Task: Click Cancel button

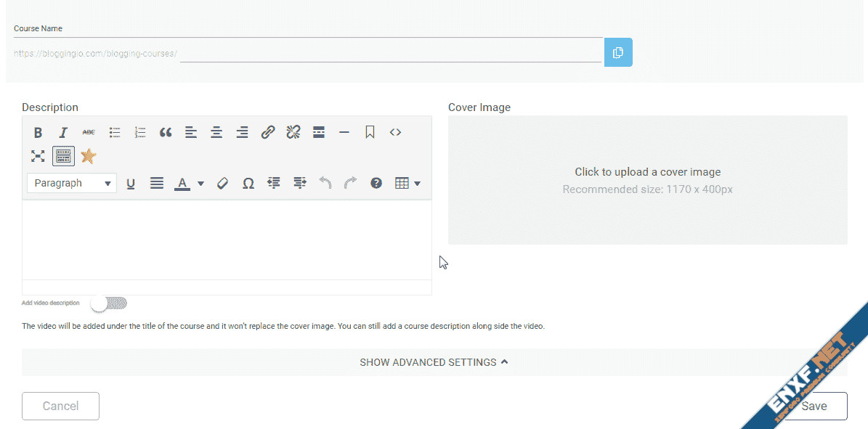Action: click(60, 406)
